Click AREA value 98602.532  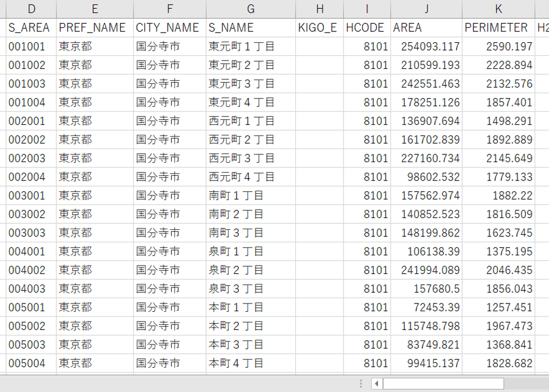point(427,177)
